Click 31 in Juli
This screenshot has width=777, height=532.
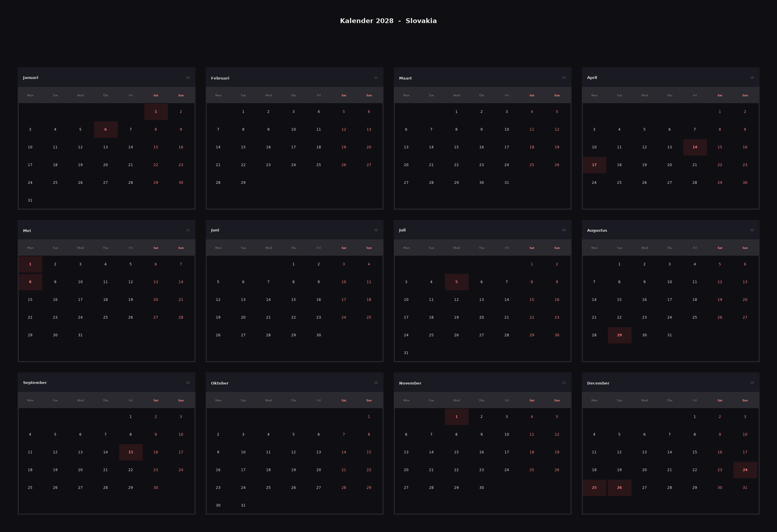tap(406, 353)
